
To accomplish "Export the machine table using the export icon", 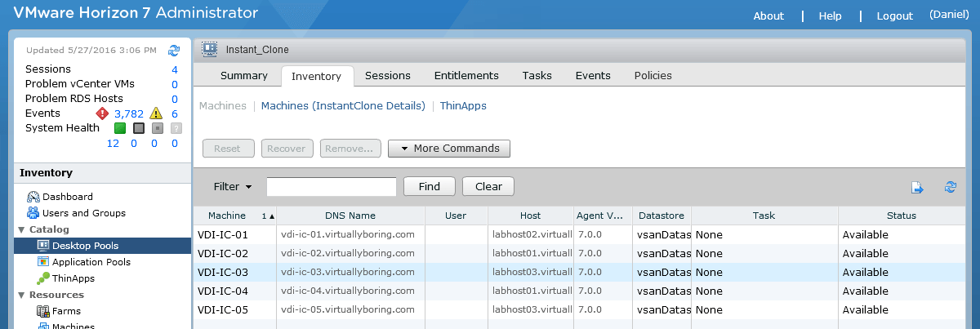I will (918, 187).
